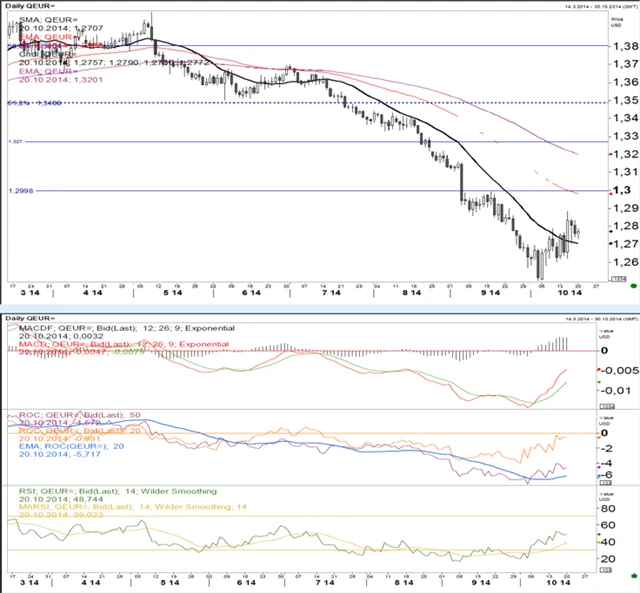The width and height of the screenshot is (640, 593).
Task: Click the red marker beside the 1,3 price
Action: click(596, 189)
